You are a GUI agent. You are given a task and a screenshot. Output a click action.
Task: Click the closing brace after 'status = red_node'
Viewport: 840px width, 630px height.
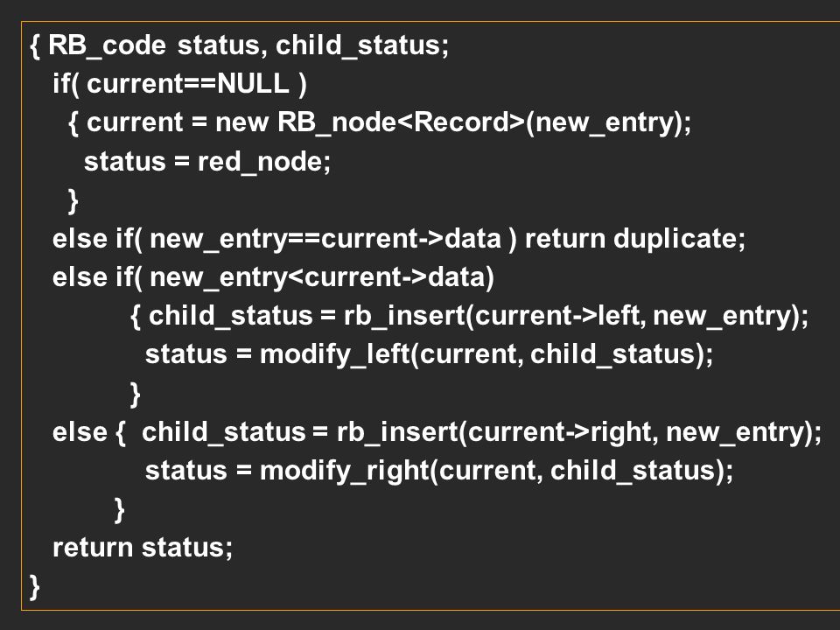click(x=73, y=201)
